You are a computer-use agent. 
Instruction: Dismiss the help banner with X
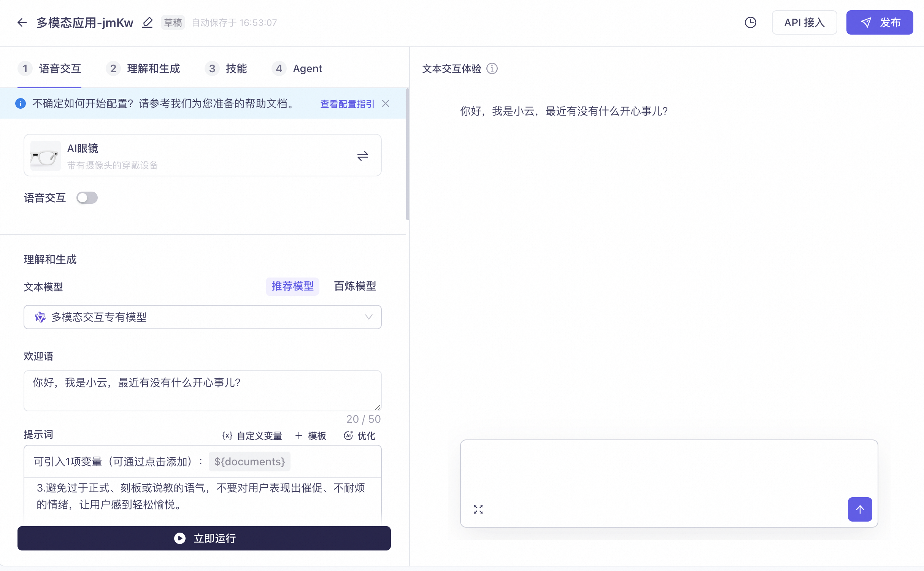[386, 103]
